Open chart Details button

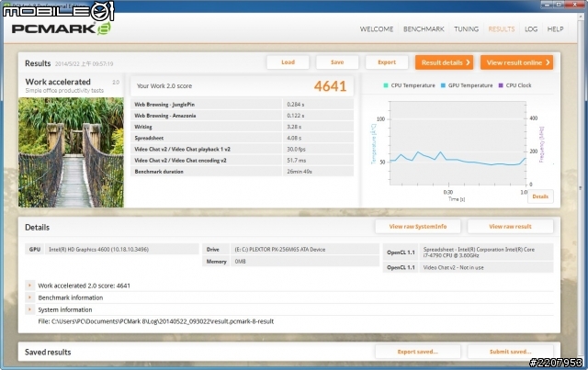pyautogui.click(x=540, y=196)
